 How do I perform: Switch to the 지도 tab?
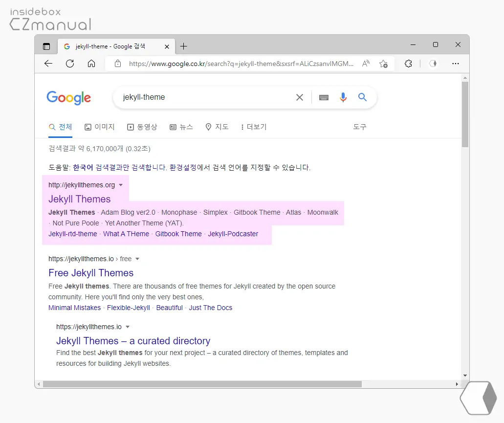coord(217,127)
